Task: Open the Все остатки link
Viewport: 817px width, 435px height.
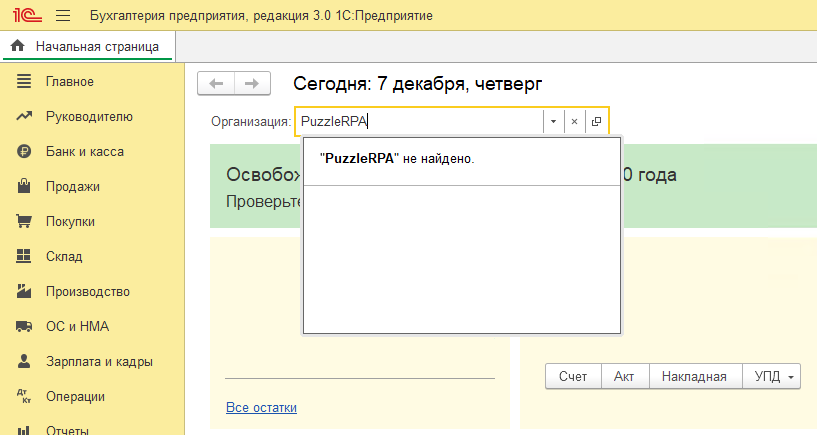Action: 261,407
